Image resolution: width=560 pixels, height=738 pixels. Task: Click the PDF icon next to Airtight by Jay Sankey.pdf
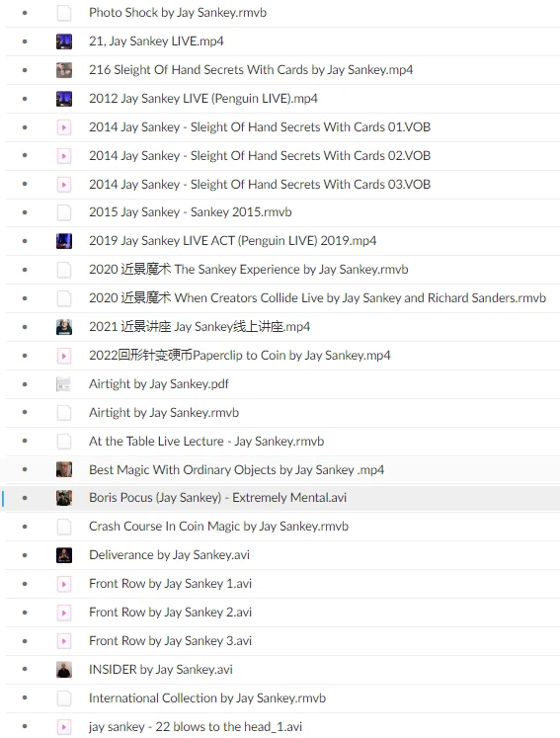64,384
